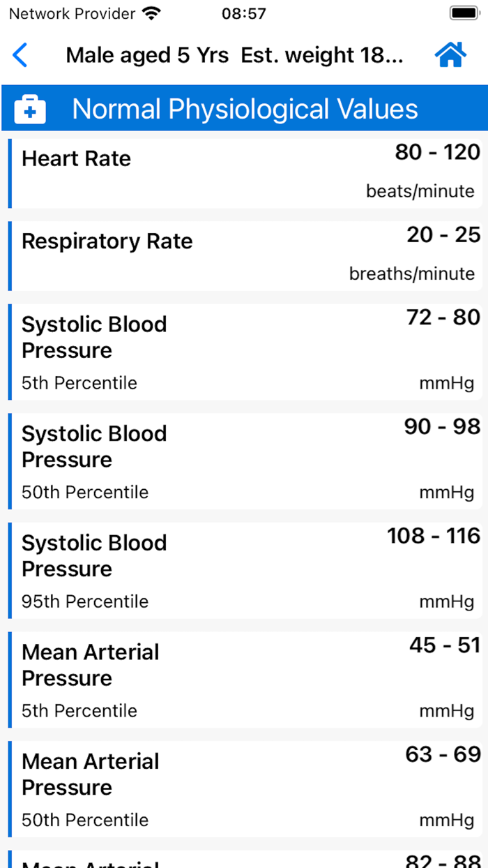This screenshot has height=868, width=488.
Task: Open the Home screen via house icon
Action: 450,54
